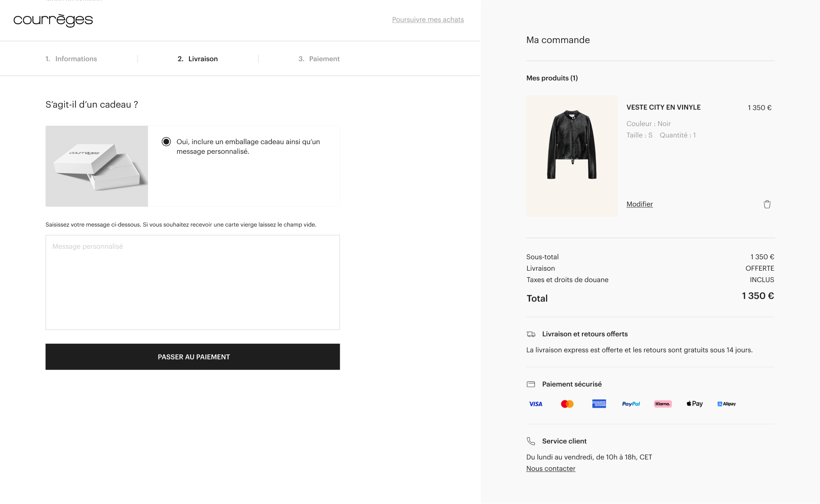Go to the Informations step
The image size is (820, 504).
[x=71, y=58]
